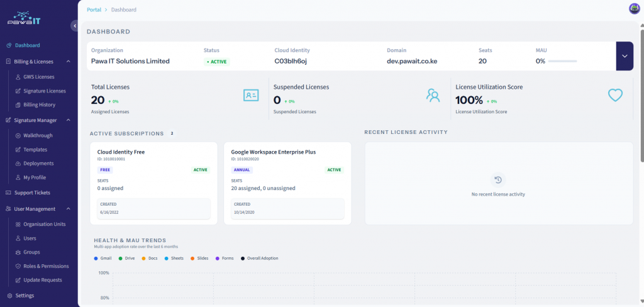Click the My Profile person icon
Image resolution: width=644 pixels, height=307 pixels.
point(18,177)
